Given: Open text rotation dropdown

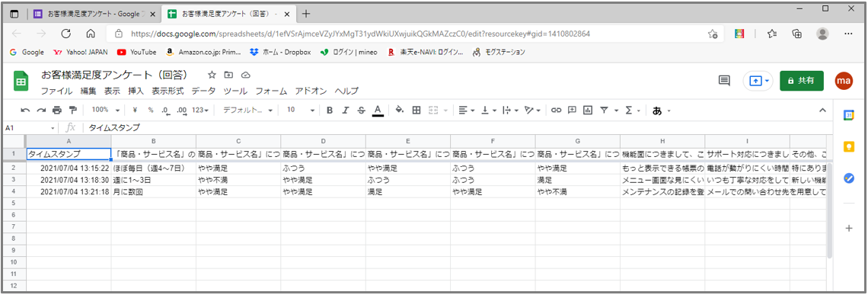Looking at the screenshot, I should coord(531,111).
